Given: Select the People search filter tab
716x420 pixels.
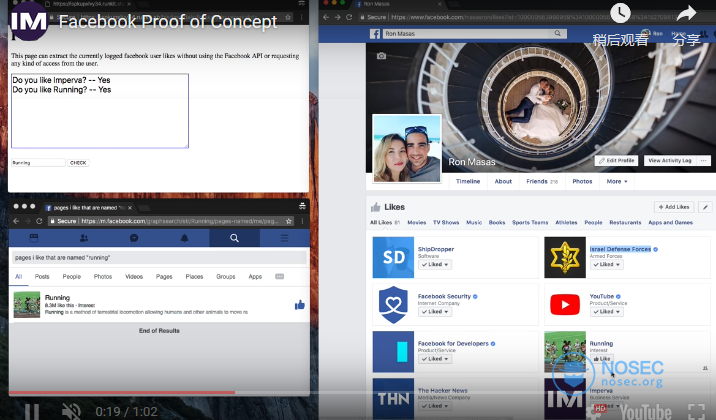Looking at the screenshot, I should (x=72, y=277).
